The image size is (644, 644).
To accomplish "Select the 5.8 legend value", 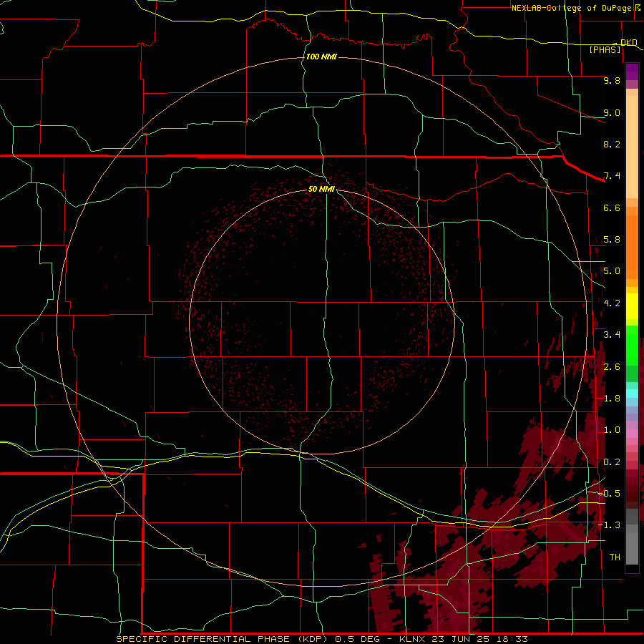I will coord(612,240).
